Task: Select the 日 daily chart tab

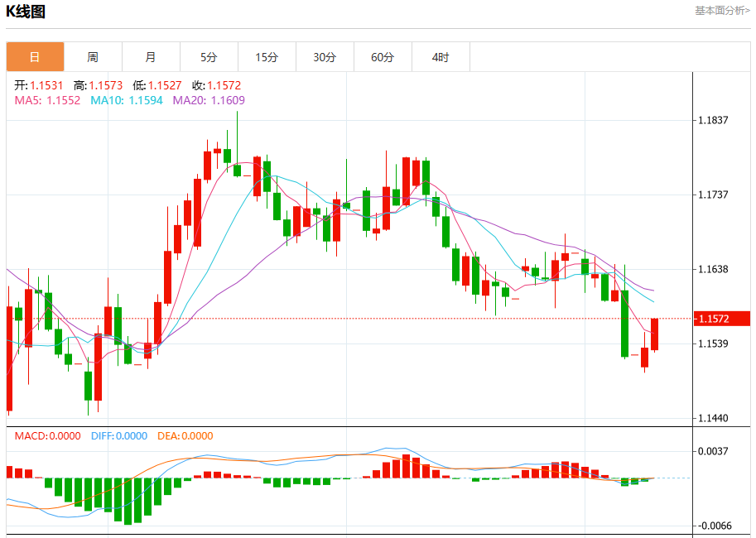Action: coord(36,57)
